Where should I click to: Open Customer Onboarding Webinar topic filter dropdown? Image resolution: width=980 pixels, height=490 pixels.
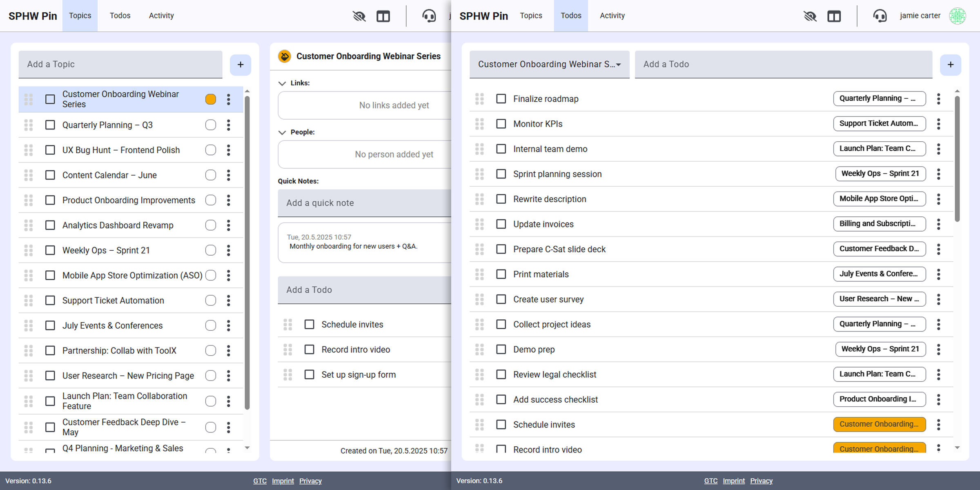549,65
